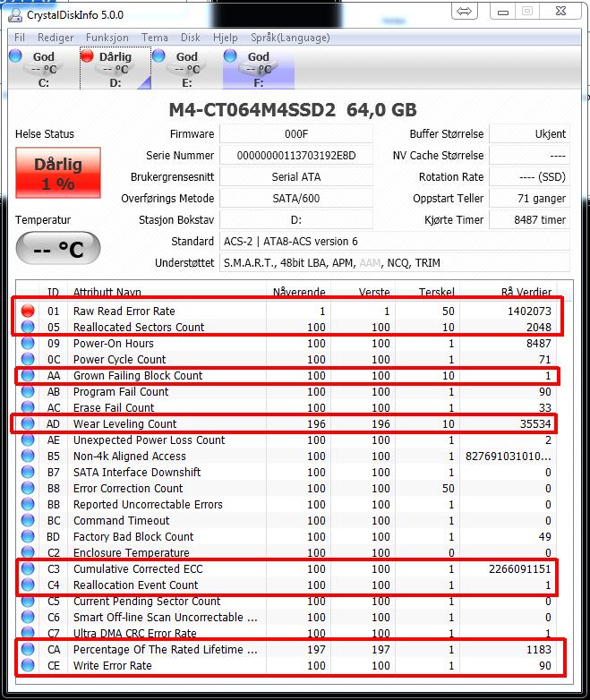Select the Enclosure Temperature attribute name

pos(132,552)
